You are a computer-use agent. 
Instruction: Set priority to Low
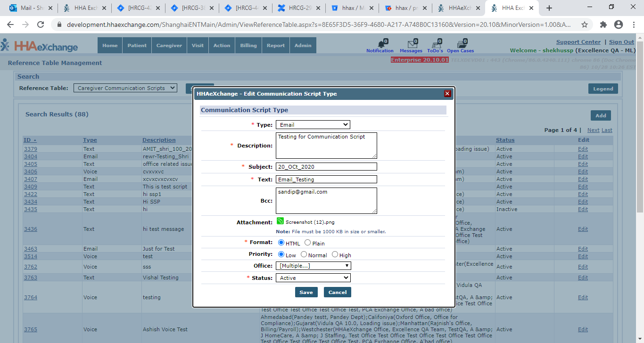tap(281, 254)
